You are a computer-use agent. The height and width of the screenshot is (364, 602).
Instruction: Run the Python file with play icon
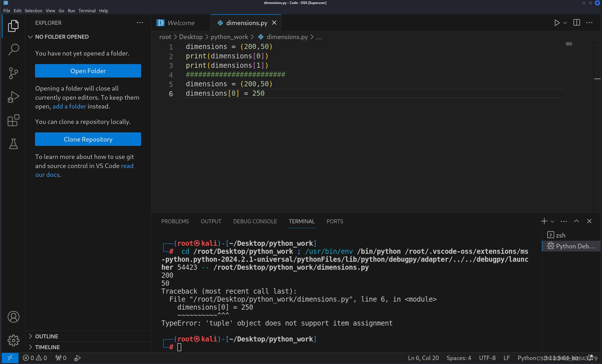click(x=557, y=23)
